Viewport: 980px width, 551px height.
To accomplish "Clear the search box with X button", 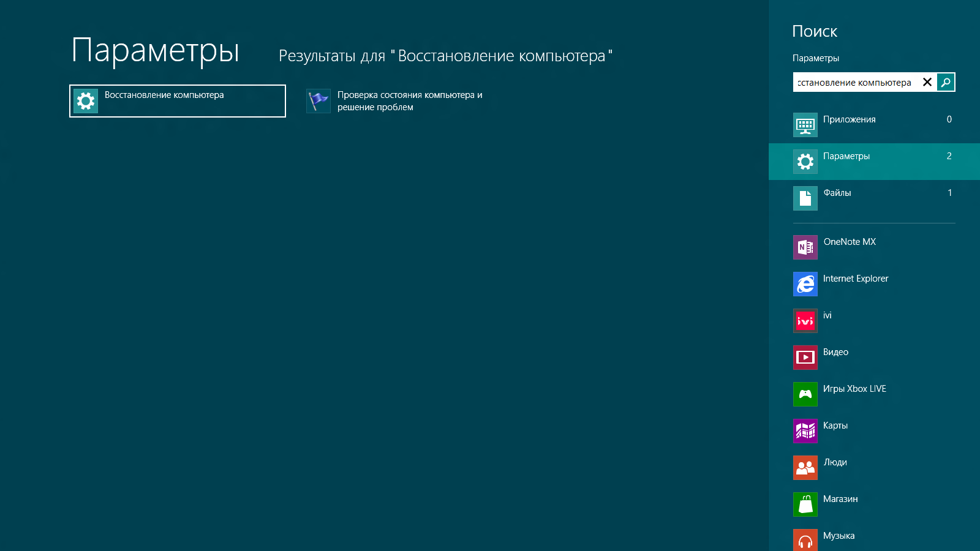I will coord(927,82).
